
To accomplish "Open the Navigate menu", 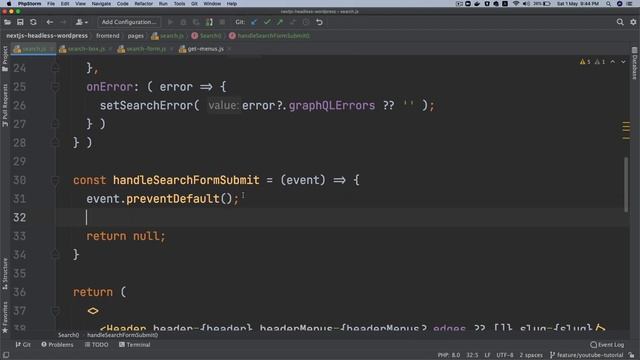I will [101, 4].
